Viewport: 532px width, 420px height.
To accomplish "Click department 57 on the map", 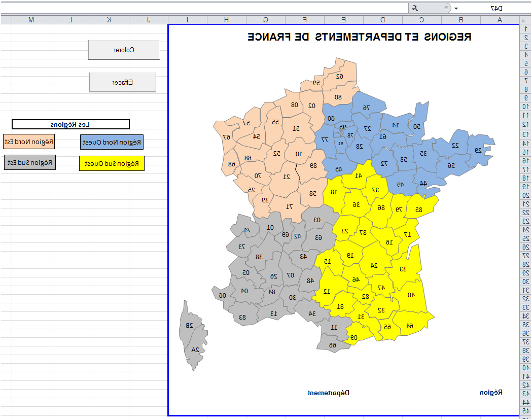I will [246, 123].
